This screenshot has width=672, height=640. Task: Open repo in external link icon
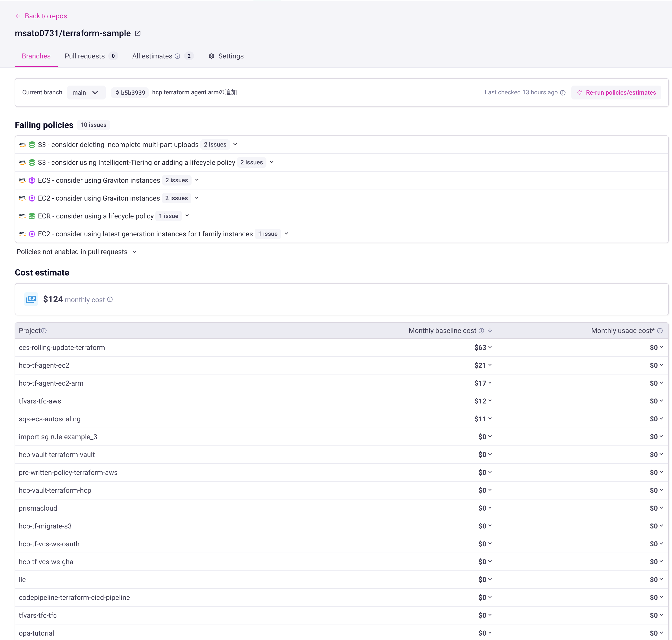point(138,33)
